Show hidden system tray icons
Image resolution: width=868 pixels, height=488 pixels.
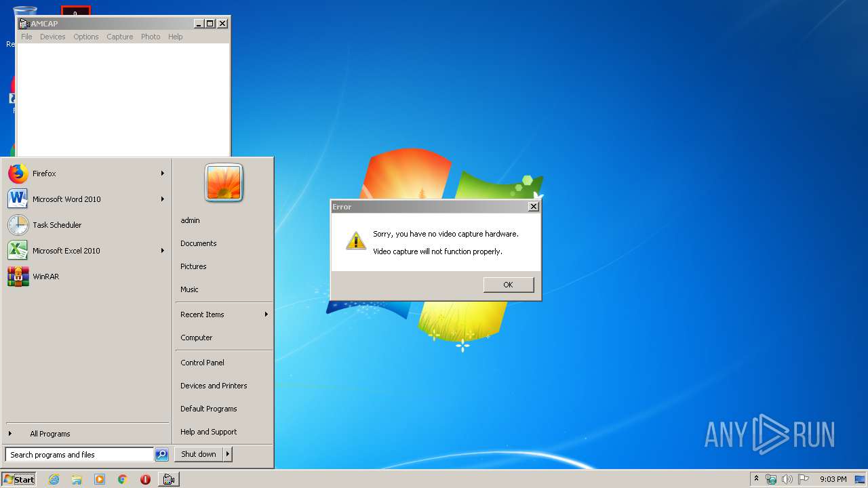click(757, 479)
